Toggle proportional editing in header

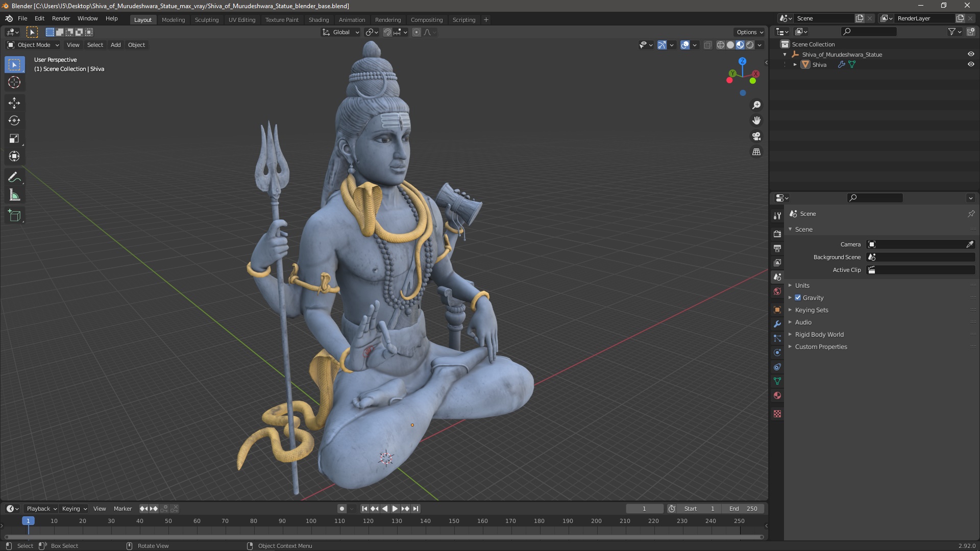click(416, 32)
